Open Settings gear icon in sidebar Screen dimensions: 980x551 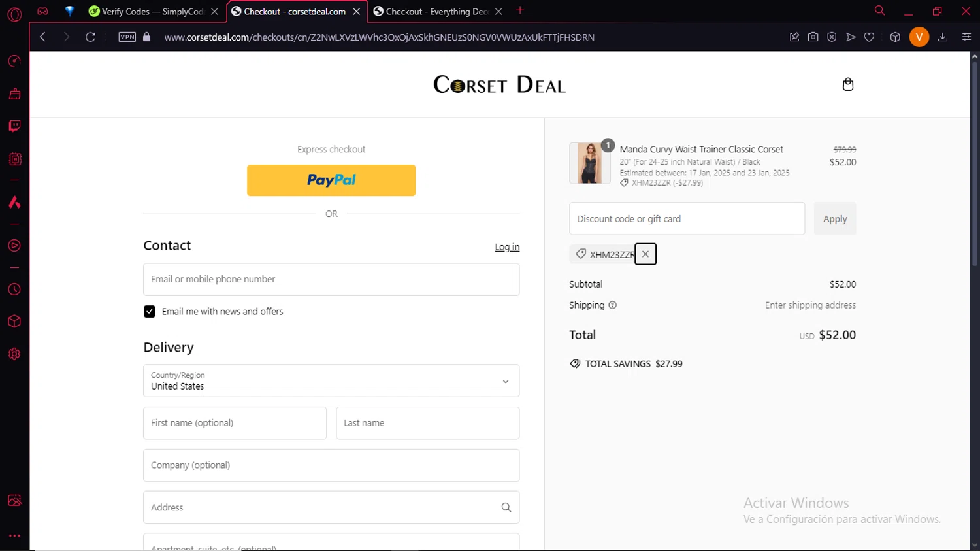tap(14, 354)
